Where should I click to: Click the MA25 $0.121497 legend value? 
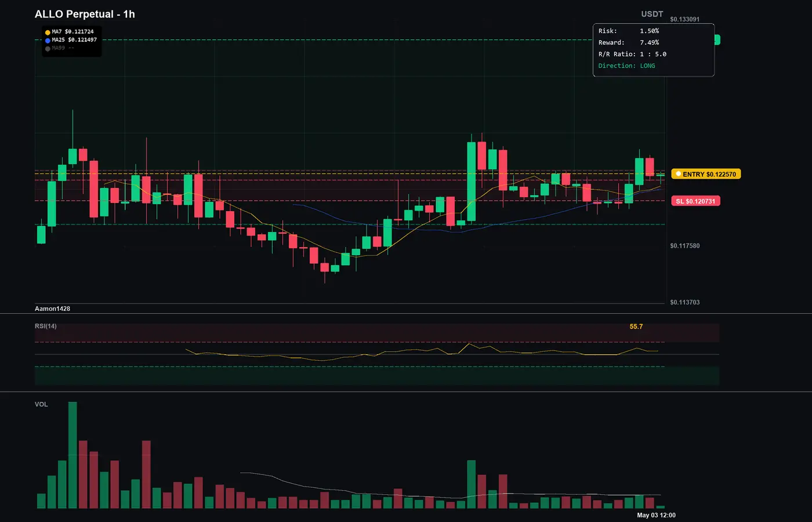click(x=74, y=40)
